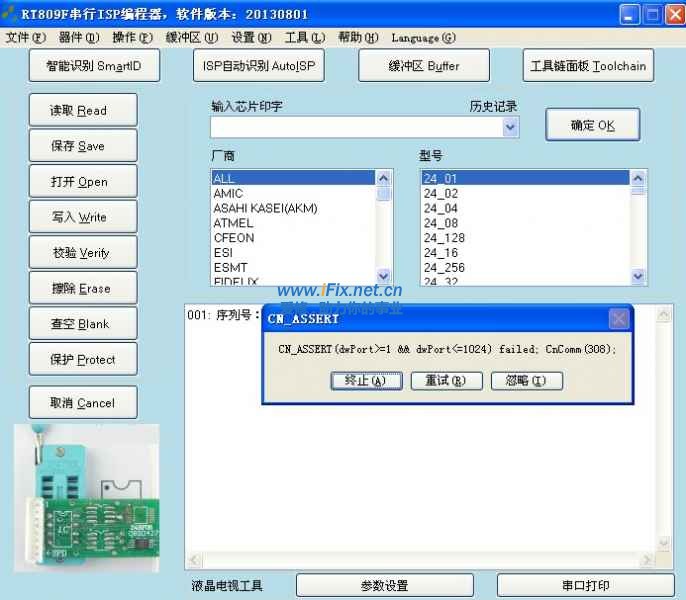The image size is (686, 600).
Task: Click into the chip marking input field
Action: 356,127
